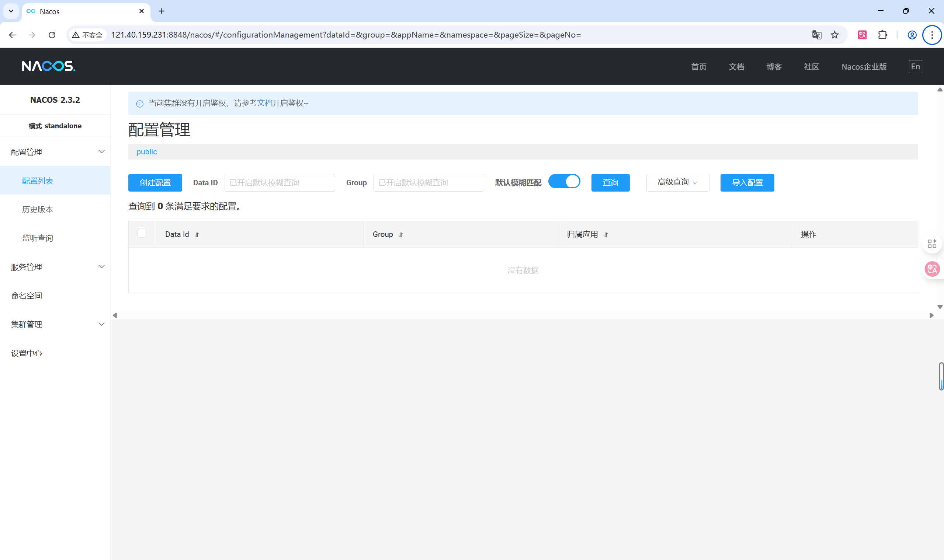Viewport: 944px width, 560px height.
Task: Click the 创建配置 button
Action: [155, 183]
